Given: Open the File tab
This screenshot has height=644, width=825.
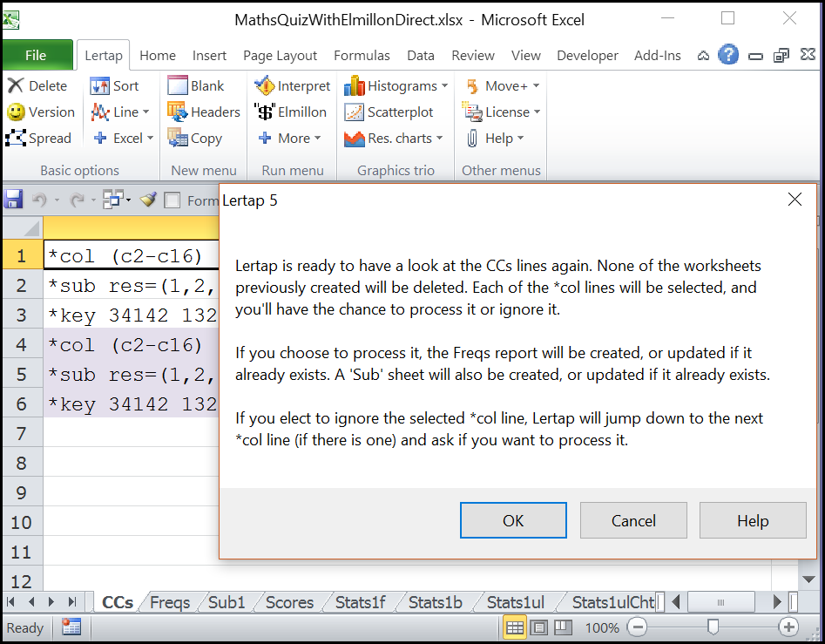Looking at the screenshot, I should pos(36,55).
